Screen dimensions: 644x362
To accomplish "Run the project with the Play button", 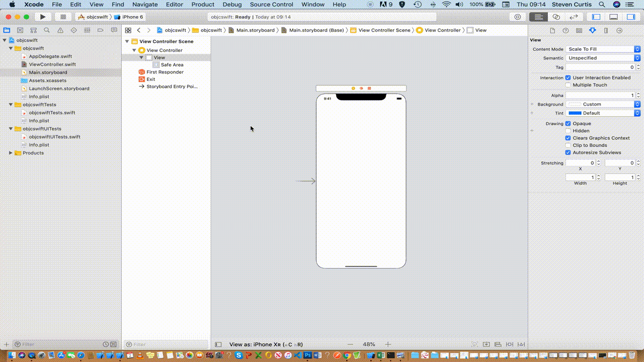I will [x=43, y=17].
